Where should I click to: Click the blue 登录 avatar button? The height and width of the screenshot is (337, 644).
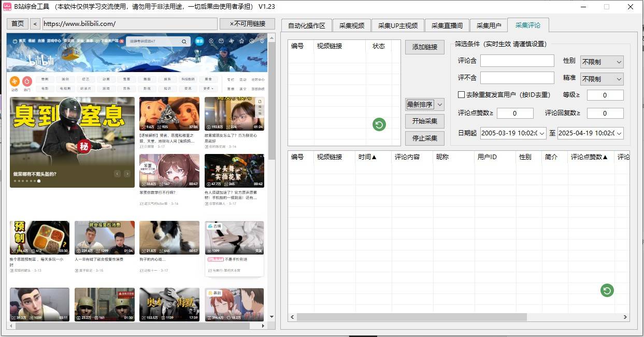point(199,41)
